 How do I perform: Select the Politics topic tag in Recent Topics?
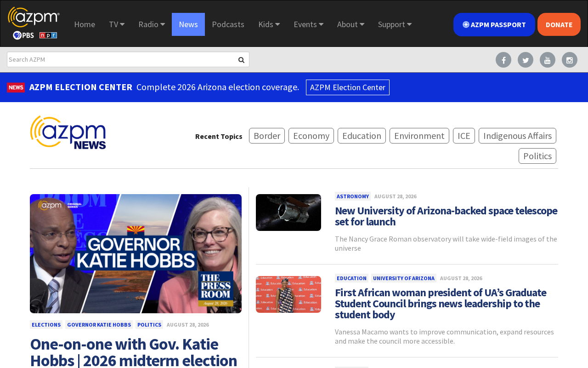(537, 156)
